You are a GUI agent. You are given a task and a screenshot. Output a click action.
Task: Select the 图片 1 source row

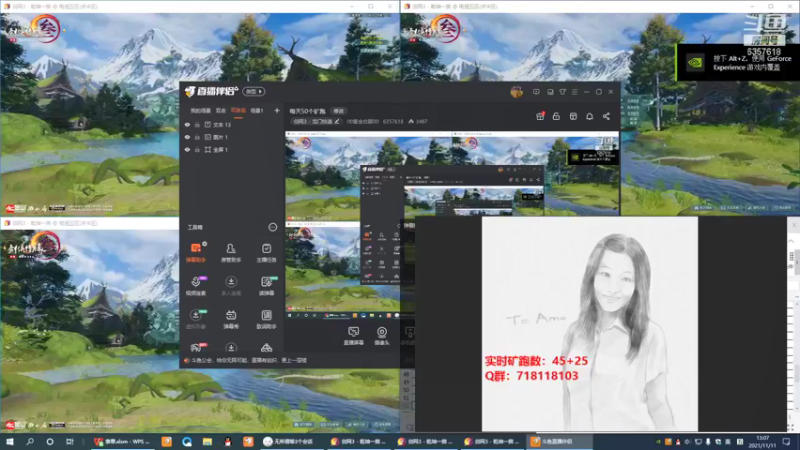coord(232,137)
